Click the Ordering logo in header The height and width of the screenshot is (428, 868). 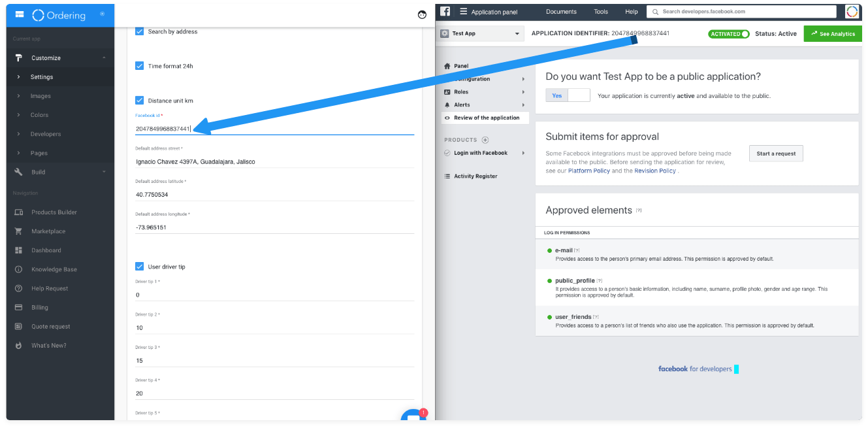(59, 15)
